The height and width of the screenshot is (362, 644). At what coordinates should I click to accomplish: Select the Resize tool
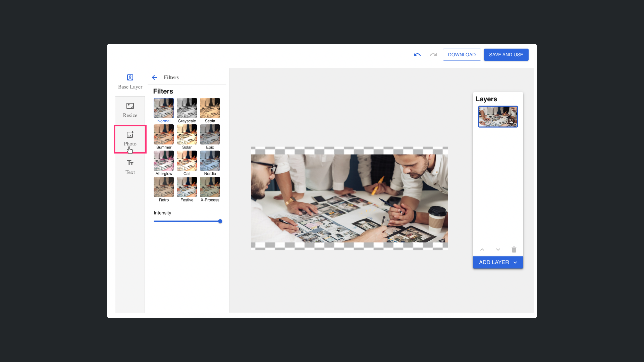pos(130,110)
